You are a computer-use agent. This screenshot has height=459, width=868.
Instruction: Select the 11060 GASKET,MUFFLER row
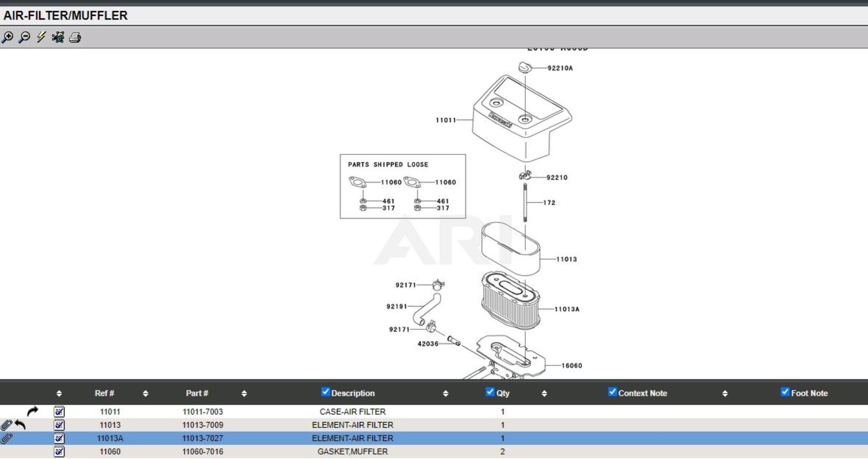coord(352,451)
